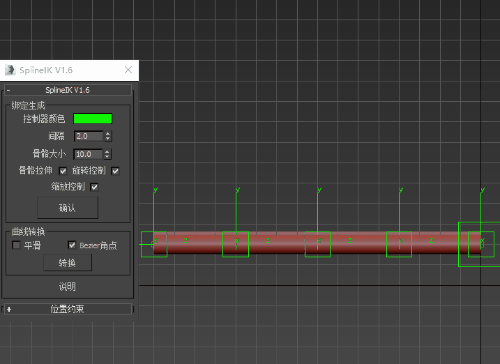
Task: Enable the 平滑 checkbox
Action: coord(16,245)
